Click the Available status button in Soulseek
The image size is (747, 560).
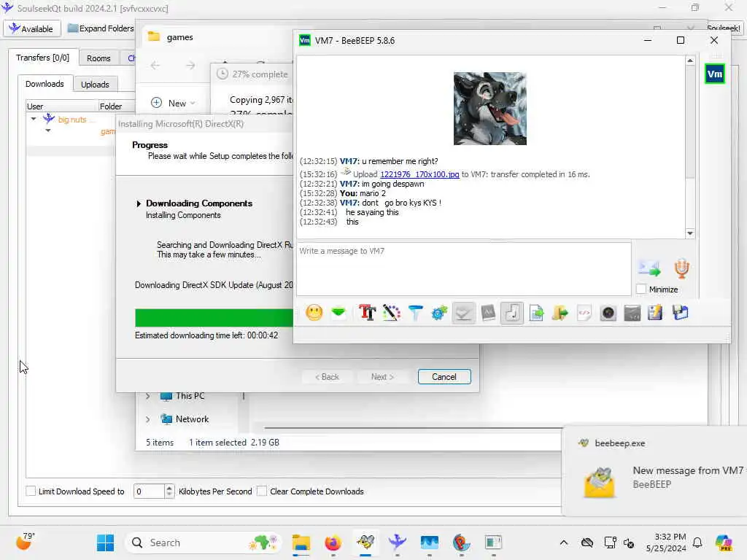click(x=32, y=28)
